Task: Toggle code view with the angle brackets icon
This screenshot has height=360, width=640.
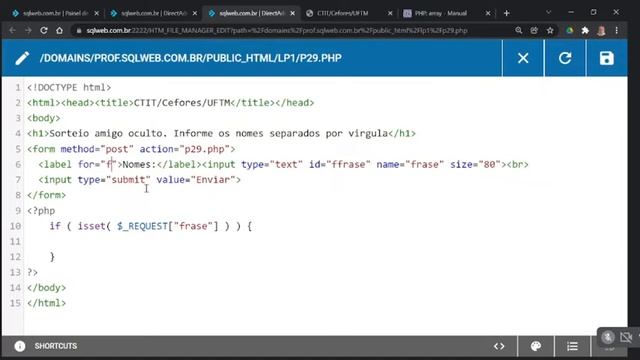Action: (x=499, y=346)
